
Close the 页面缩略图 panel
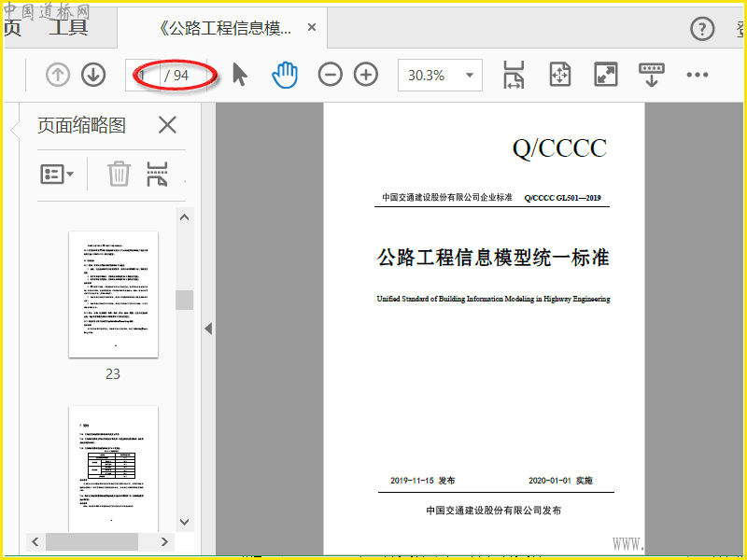[167, 125]
